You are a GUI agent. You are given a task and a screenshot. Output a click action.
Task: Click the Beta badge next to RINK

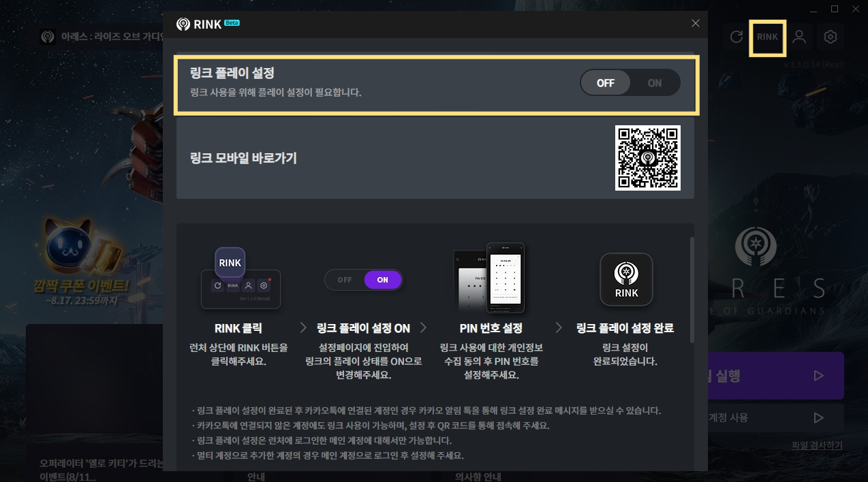click(x=232, y=22)
